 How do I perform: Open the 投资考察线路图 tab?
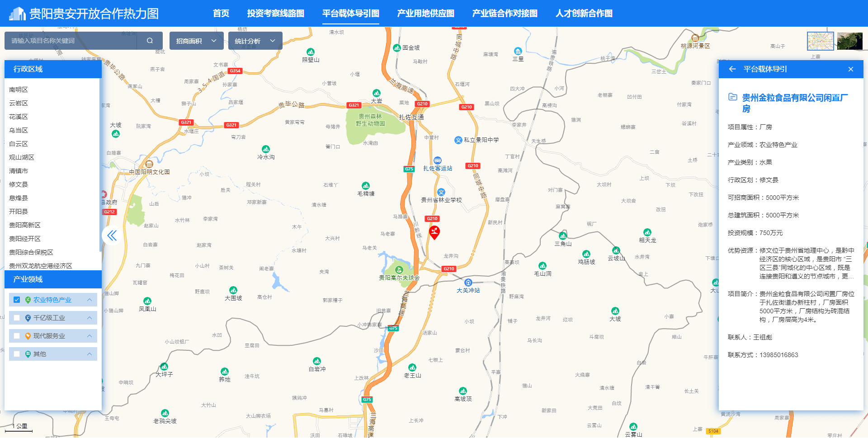click(x=275, y=14)
